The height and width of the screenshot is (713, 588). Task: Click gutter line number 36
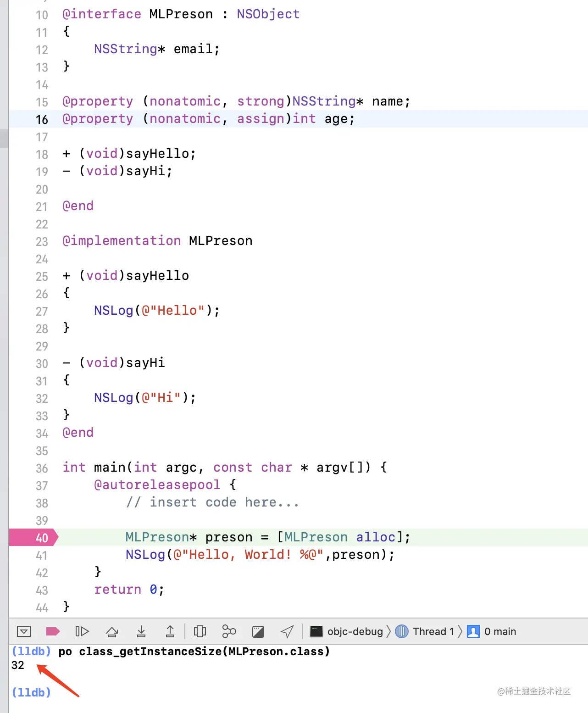[x=42, y=468]
